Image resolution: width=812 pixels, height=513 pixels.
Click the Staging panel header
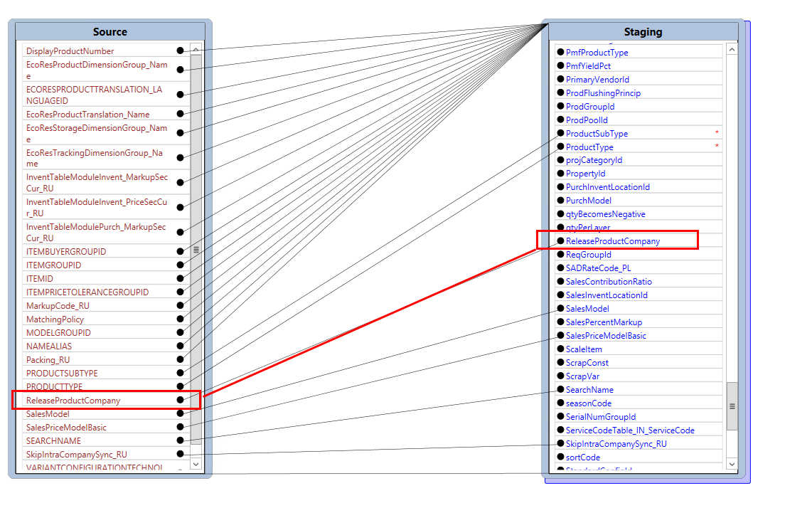[x=643, y=31]
